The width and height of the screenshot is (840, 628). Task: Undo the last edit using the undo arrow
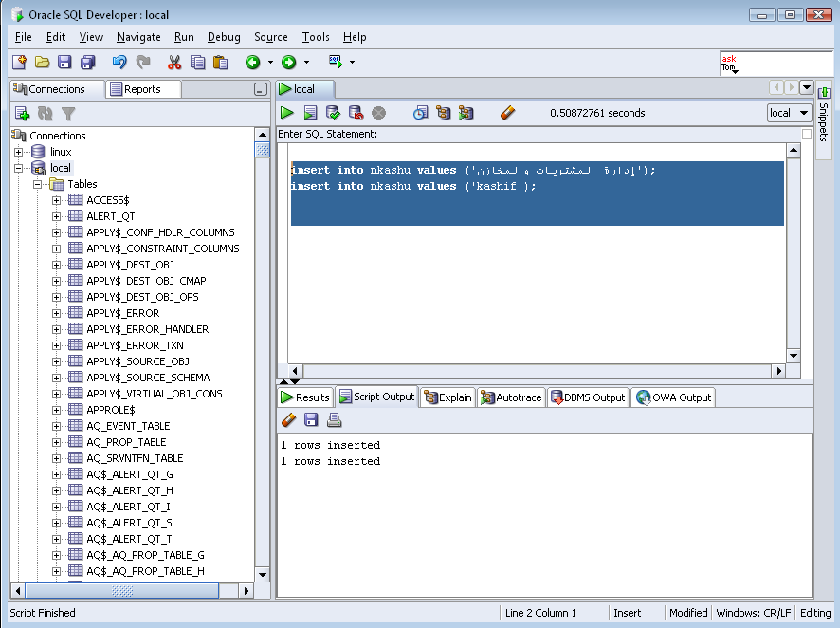(x=119, y=62)
